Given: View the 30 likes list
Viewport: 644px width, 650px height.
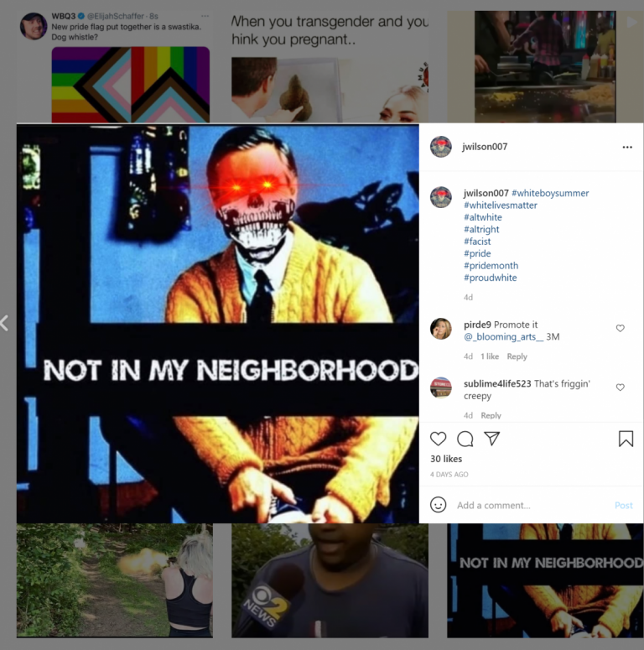Looking at the screenshot, I should coord(446,459).
